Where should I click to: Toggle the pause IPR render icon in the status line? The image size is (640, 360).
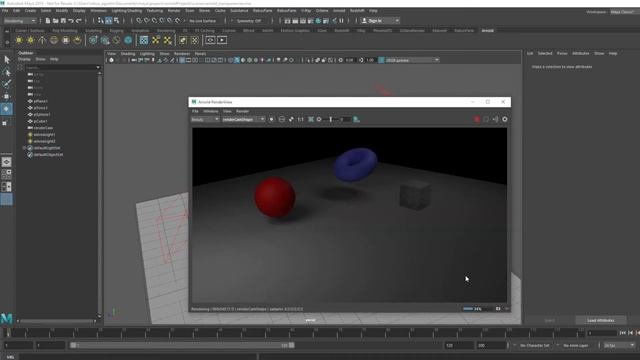pyautogui.click(x=342, y=21)
